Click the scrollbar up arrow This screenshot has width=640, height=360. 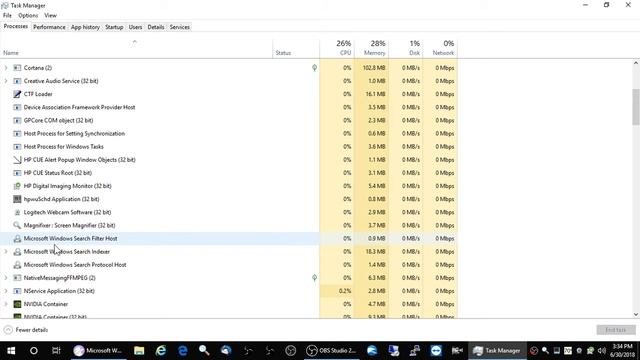(x=636, y=63)
